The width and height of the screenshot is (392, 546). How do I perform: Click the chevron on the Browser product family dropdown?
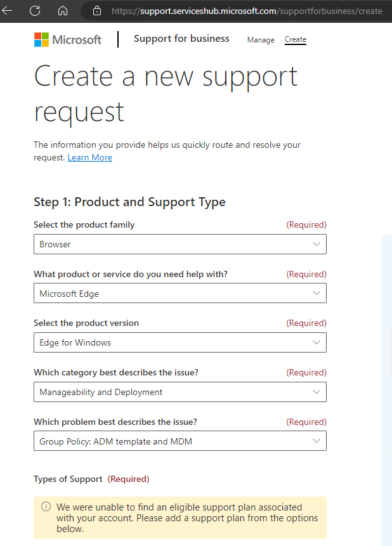tap(317, 244)
